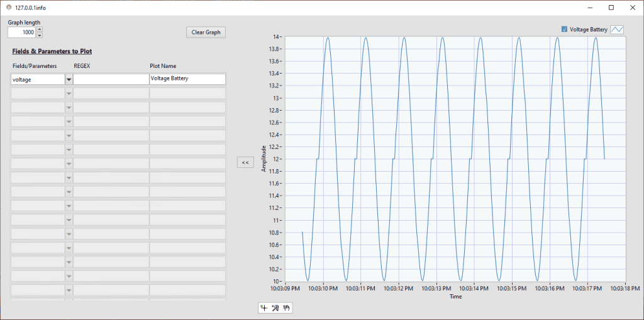This screenshot has width=644, height=320.
Task: Edit the Voltage Battery plot name field
Action: pyautogui.click(x=187, y=79)
